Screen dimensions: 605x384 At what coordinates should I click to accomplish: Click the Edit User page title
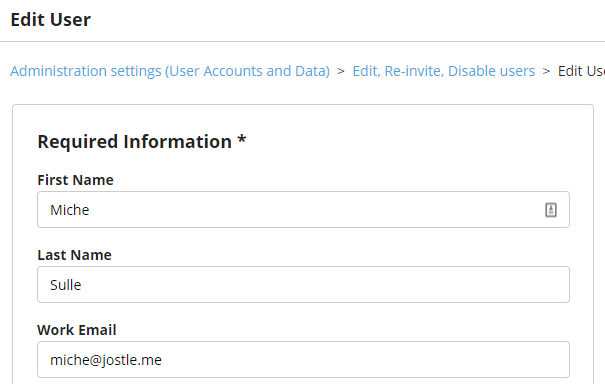tap(51, 20)
